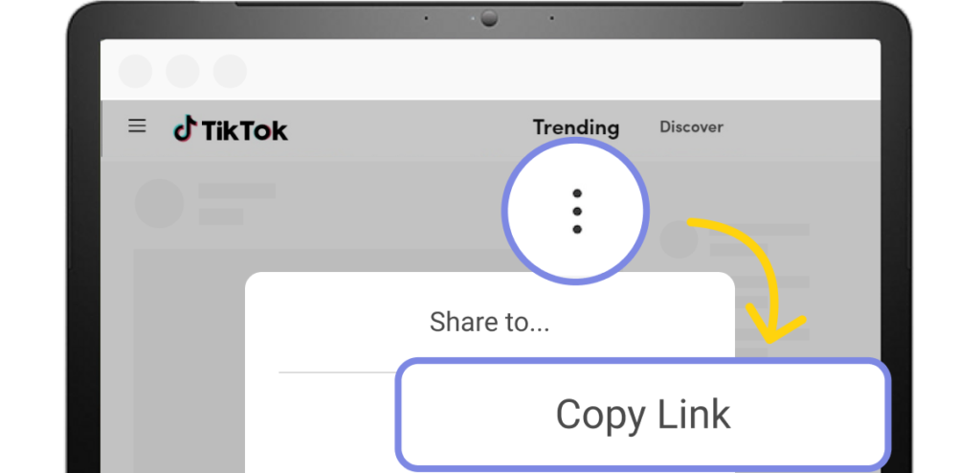Open the hamburger menu beside the TikTok logo
The height and width of the screenshot is (473, 980).
137,125
